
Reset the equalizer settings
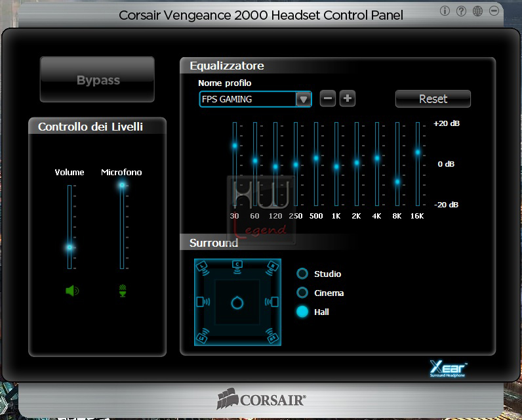coord(433,99)
